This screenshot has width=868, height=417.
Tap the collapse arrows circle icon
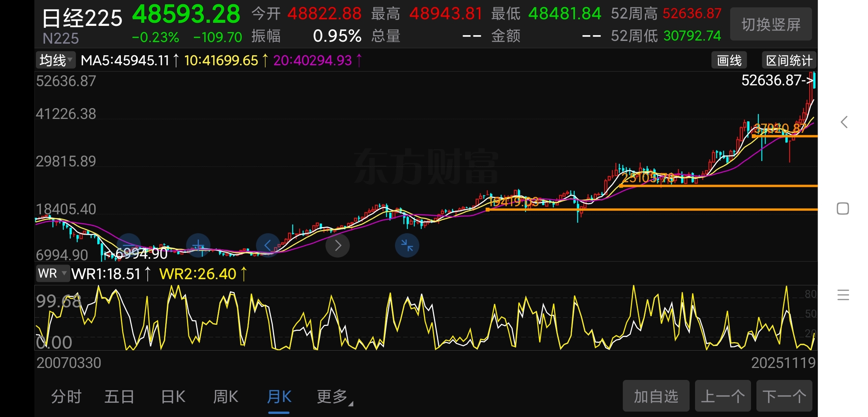click(x=407, y=245)
